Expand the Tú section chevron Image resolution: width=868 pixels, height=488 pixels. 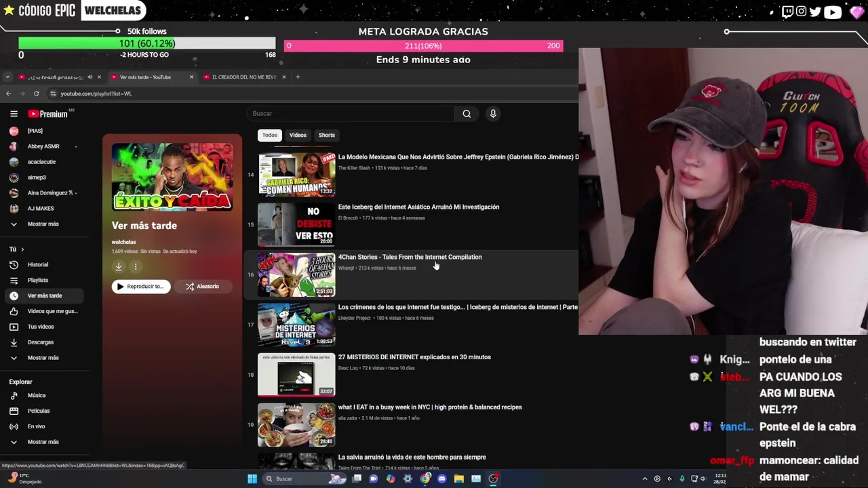(22, 249)
